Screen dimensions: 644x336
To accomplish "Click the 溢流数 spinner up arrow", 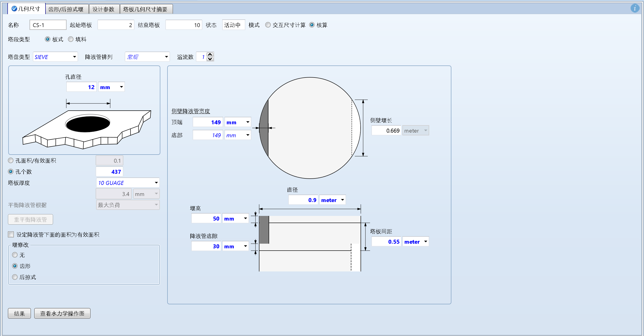I will point(210,54).
